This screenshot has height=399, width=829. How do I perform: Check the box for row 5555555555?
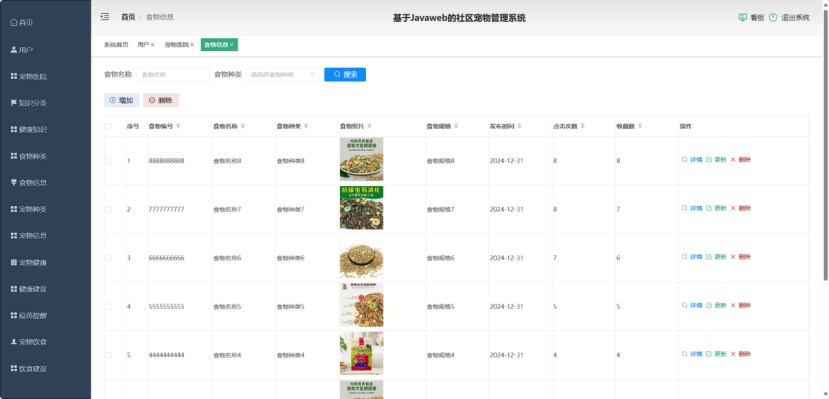[x=108, y=307]
